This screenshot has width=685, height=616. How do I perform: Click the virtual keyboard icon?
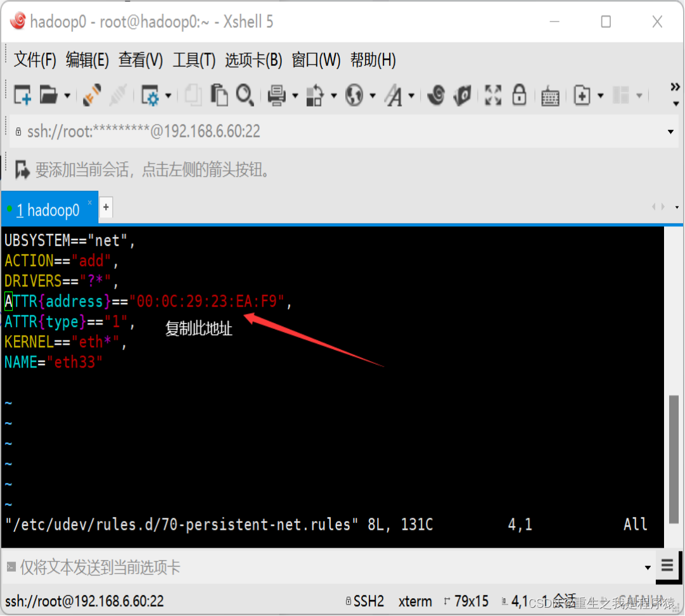click(550, 96)
